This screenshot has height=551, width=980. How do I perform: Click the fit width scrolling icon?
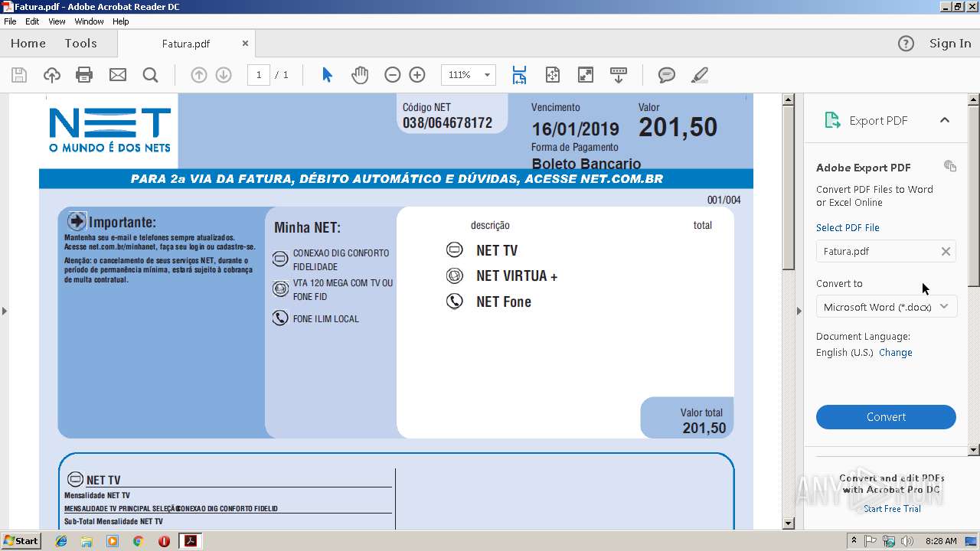pyautogui.click(x=520, y=75)
